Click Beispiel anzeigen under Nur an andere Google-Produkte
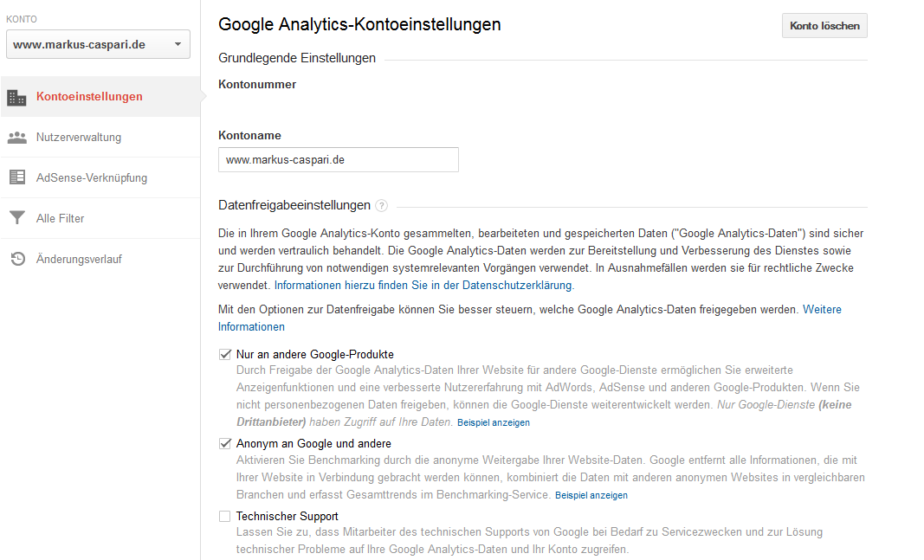 pos(494,423)
